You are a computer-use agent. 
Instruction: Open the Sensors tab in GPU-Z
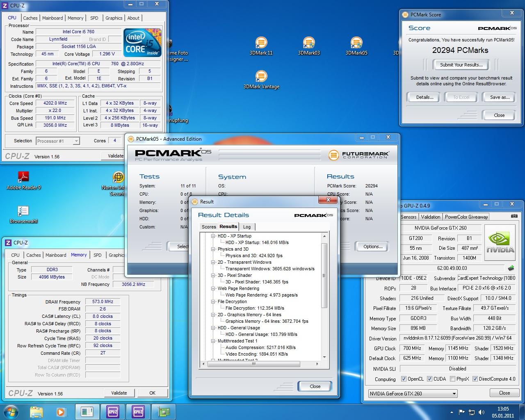tap(409, 217)
